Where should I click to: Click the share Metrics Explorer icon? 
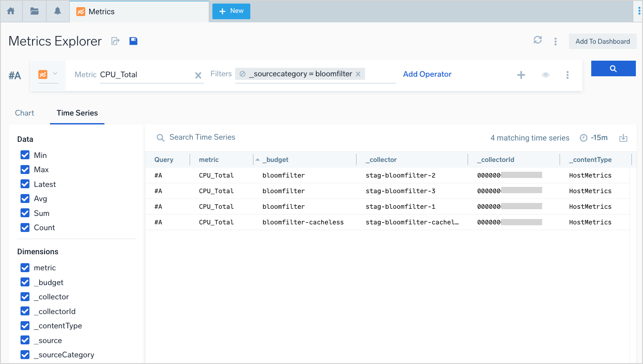click(116, 41)
